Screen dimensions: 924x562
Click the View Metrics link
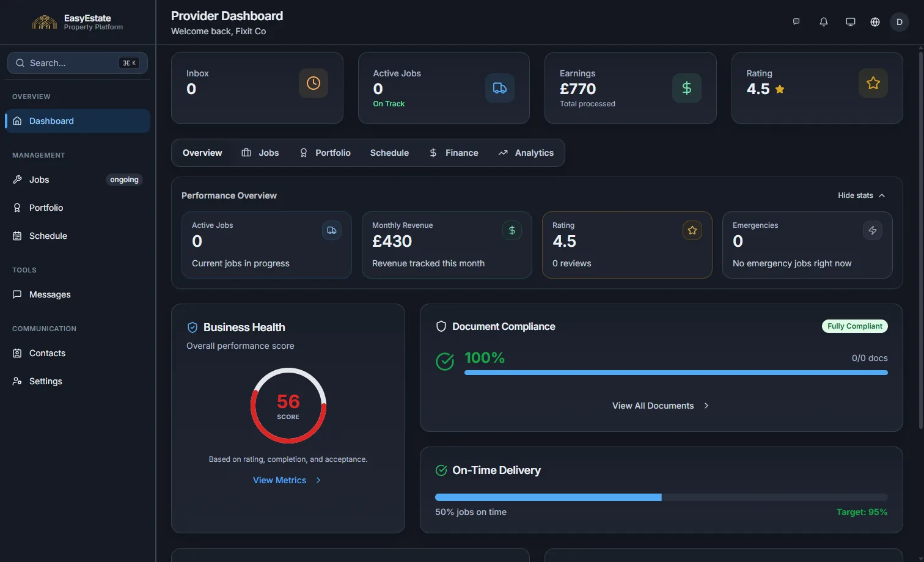(x=287, y=480)
